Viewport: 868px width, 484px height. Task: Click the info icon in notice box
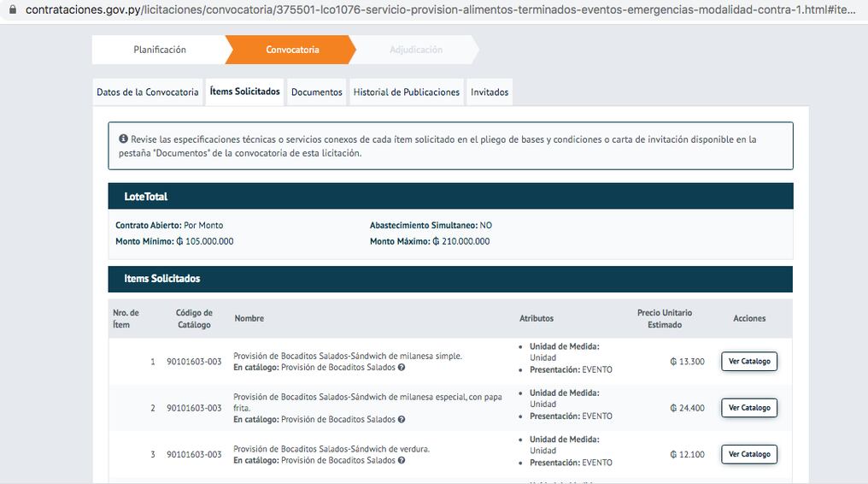pos(123,139)
